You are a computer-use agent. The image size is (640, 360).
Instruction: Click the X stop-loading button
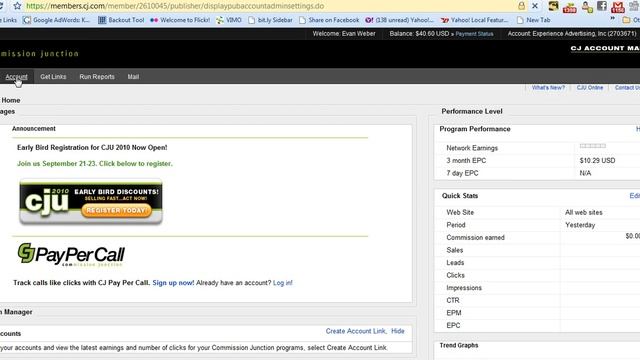click(x=535, y=6)
